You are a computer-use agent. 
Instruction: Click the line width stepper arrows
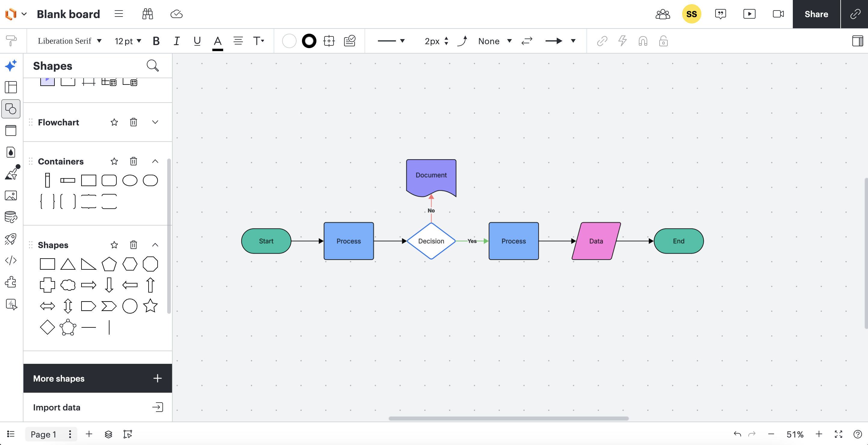coord(446,41)
